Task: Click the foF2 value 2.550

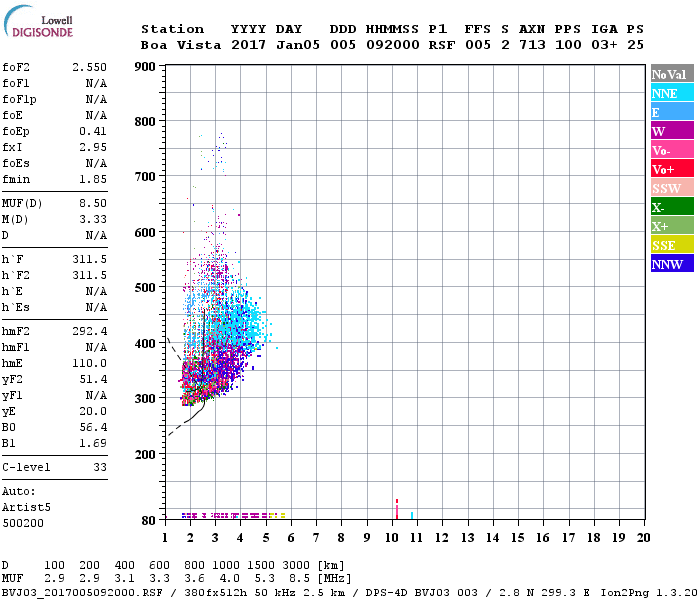Action: click(89, 67)
